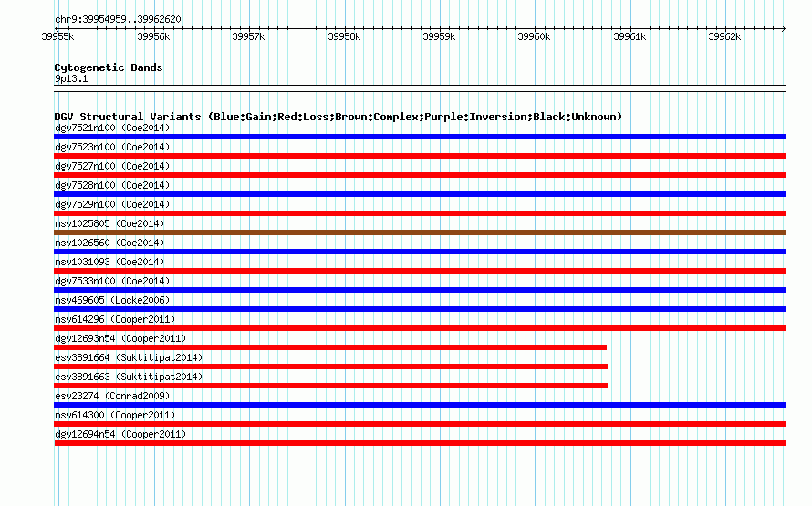
Task: Click the dgv7523n100 (Coe2014) label
Action: click(x=112, y=147)
